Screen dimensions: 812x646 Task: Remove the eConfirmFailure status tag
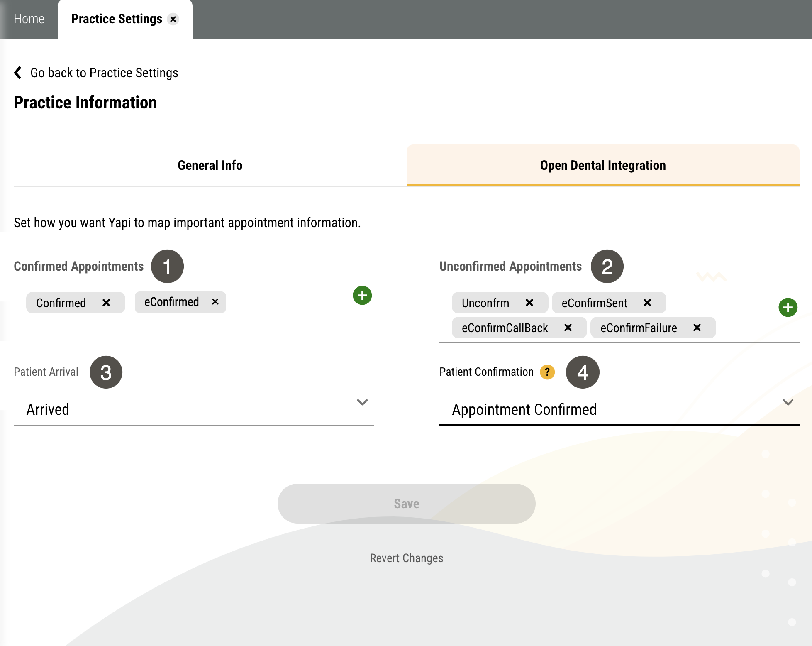coord(697,328)
